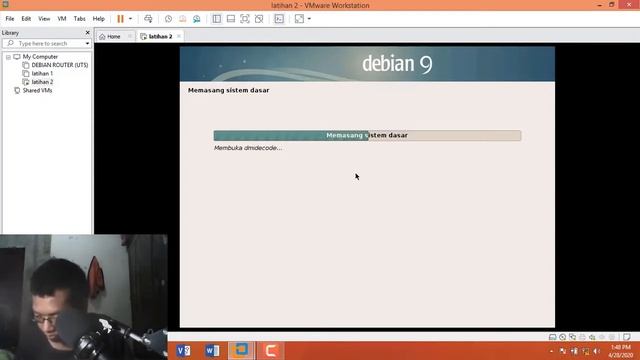The width and height of the screenshot is (640, 360).
Task: Click the VMware Workstation taskbar icon
Action: pos(241,351)
